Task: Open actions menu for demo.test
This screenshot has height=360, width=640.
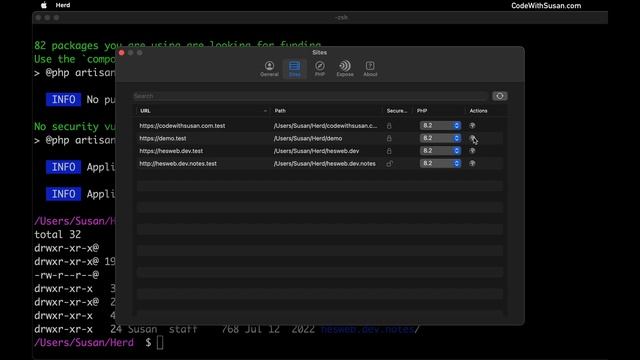Action: click(472, 138)
